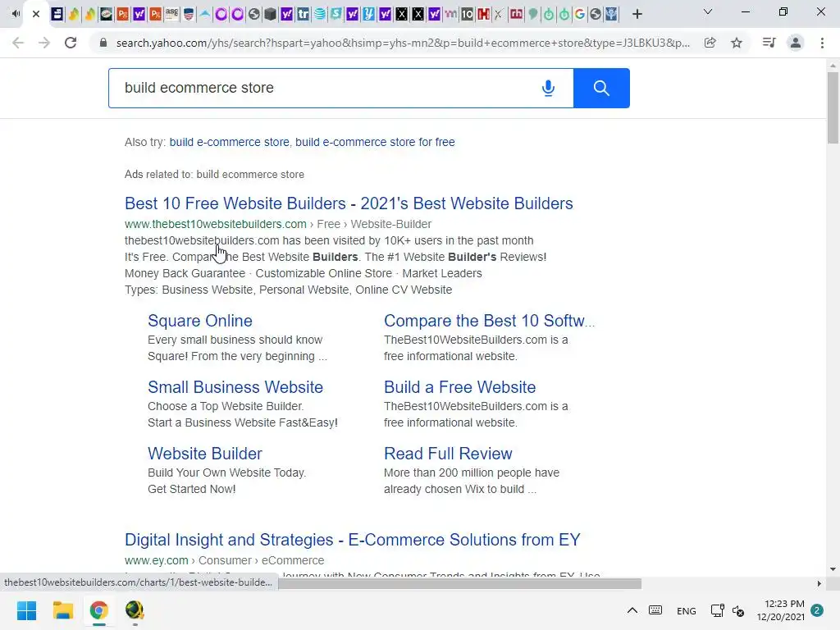Switch to the Google tab
The width and height of the screenshot is (840, 630).
[x=579, y=14]
